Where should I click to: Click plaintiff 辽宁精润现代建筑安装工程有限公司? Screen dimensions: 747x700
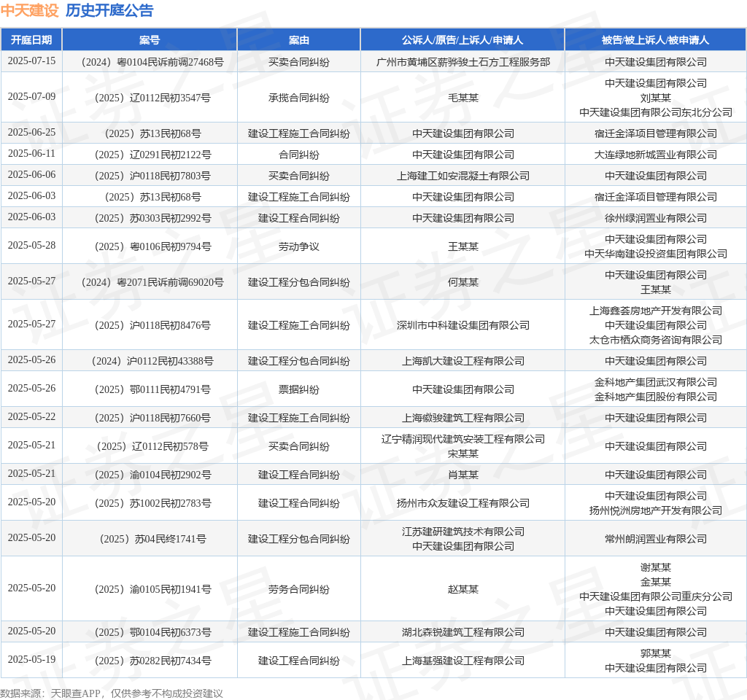463,439
